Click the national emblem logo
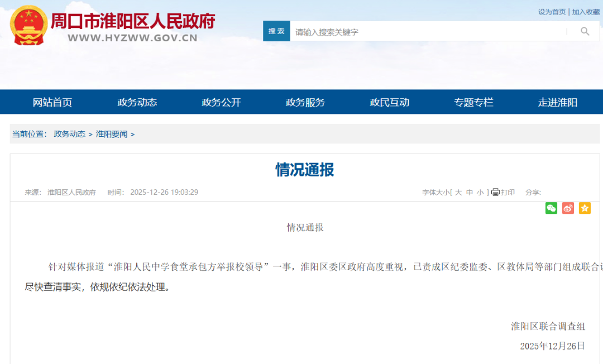Viewport: 603px width, 364px height. click(29, 26)
